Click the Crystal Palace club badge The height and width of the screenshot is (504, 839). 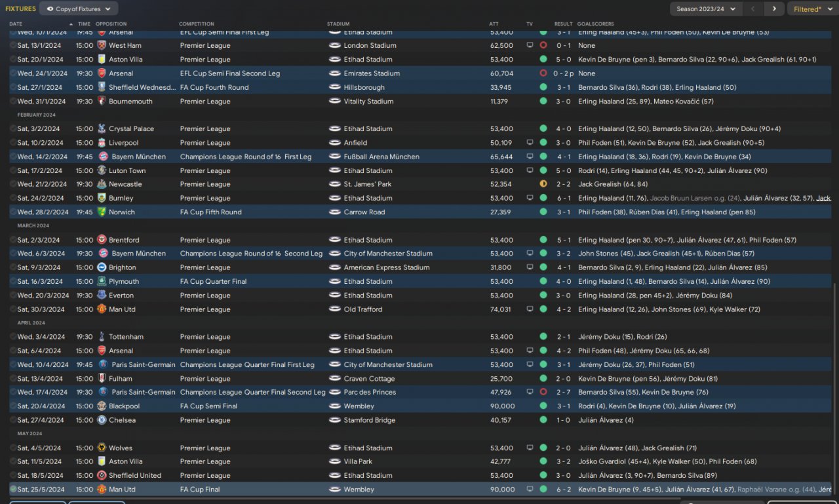[x=102, y=129]
